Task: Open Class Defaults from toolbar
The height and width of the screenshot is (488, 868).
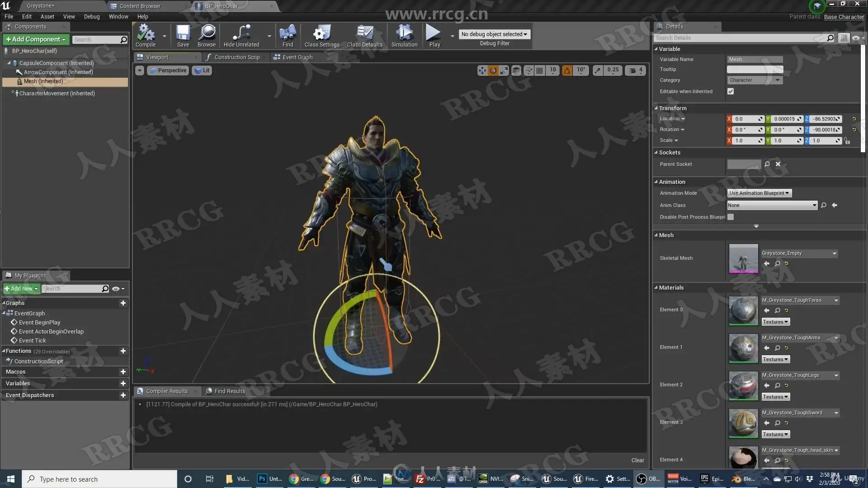Action: pyautogui.click(x=364, y=36)
